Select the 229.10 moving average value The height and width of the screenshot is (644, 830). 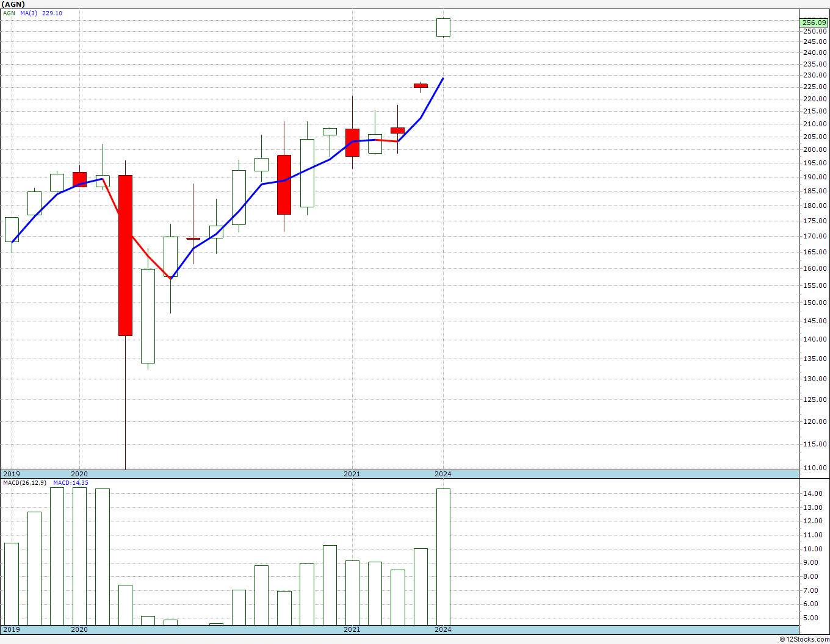[x=52, y=13]
